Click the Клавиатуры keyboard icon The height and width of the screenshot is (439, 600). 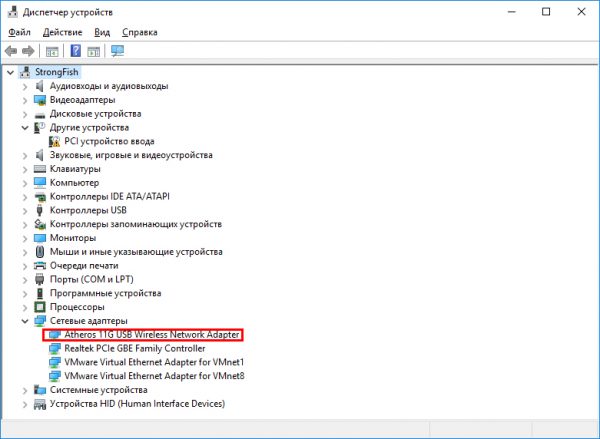(x=40, y=169)
